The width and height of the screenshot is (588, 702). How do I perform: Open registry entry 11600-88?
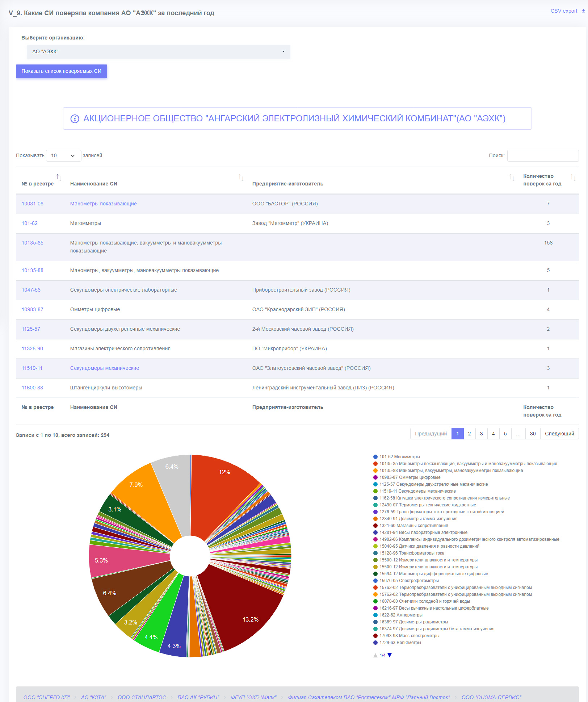pos(32,388)
